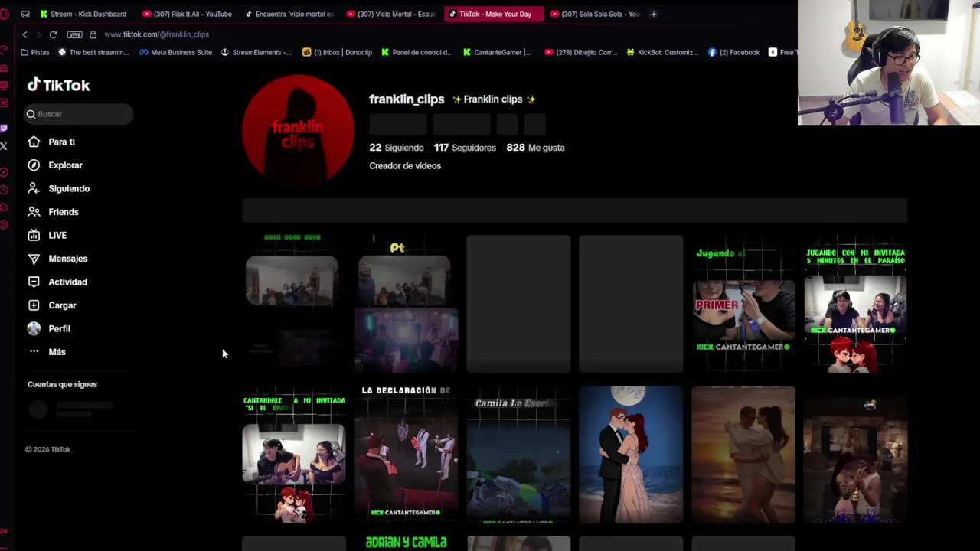Open the Actividad notifications
The width and height of the screenshot is (980, 551).
click(x=58, y=282)
